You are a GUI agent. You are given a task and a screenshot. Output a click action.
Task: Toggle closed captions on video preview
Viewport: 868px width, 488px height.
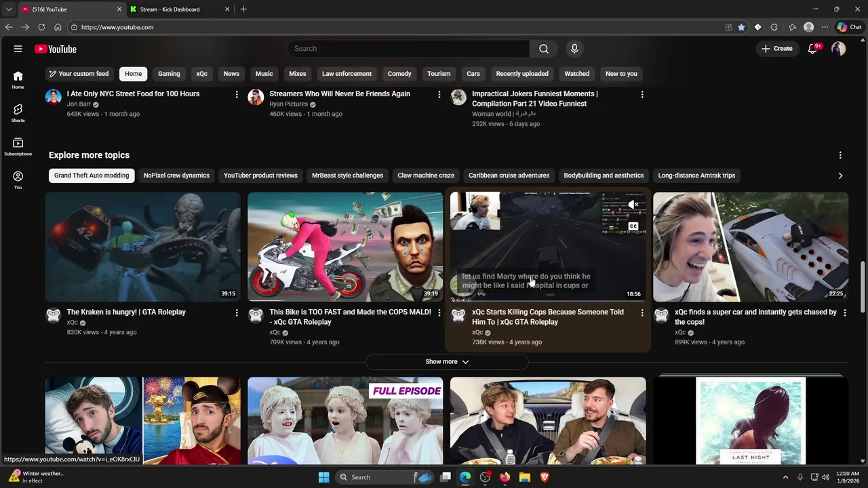[633, 226]
